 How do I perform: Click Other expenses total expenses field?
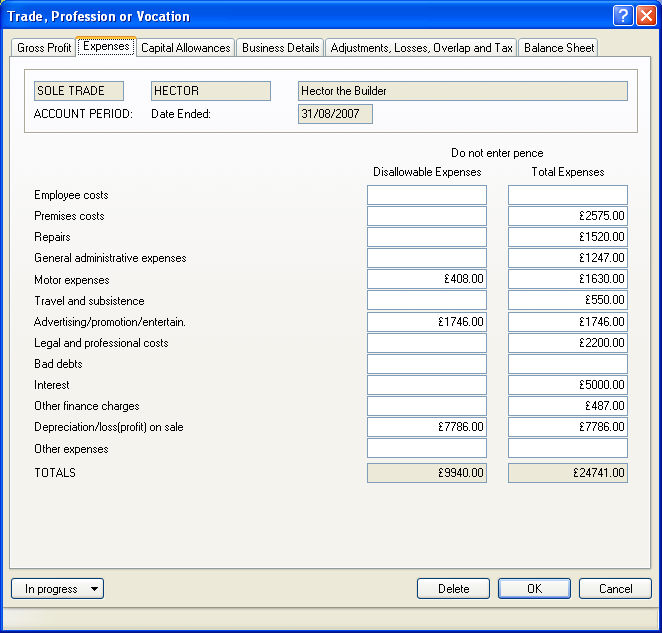pos(567,449)
